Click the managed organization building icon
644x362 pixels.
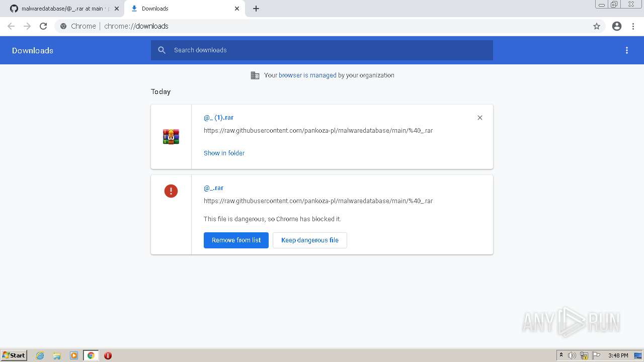(x=255, y=75)
